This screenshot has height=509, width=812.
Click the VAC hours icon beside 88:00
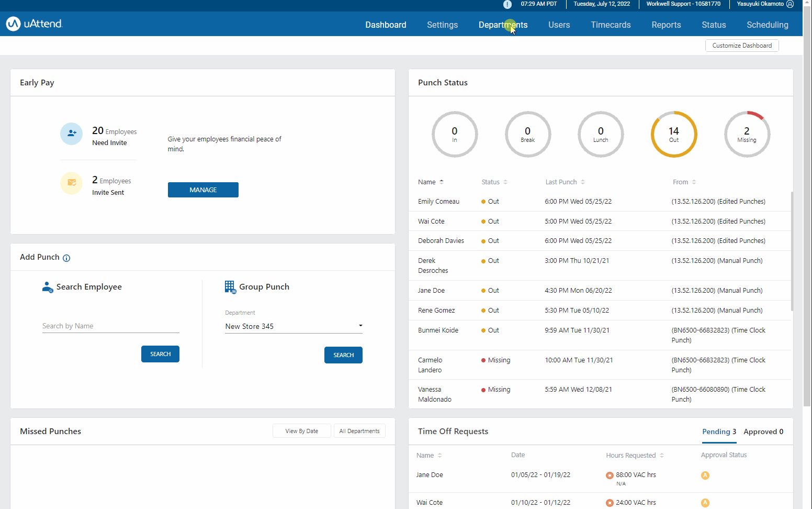tap(610, 475)
